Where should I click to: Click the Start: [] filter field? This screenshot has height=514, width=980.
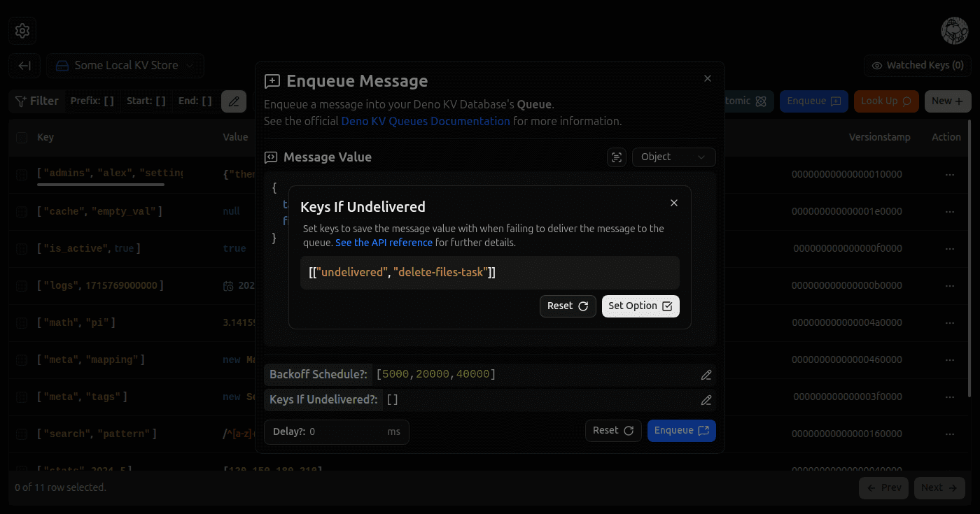click(146, 101)
